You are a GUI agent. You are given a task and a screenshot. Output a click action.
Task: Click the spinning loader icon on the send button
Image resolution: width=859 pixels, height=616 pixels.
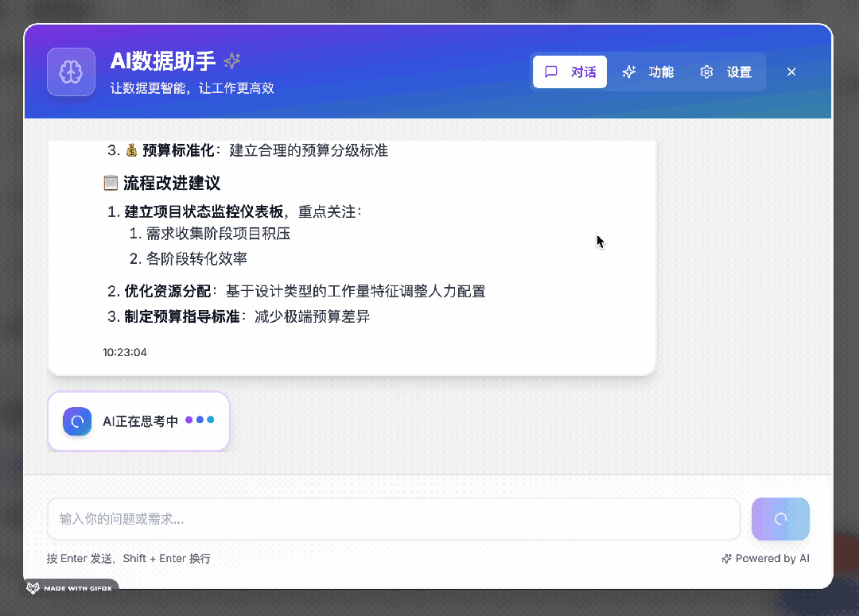(x=780, y=518)
